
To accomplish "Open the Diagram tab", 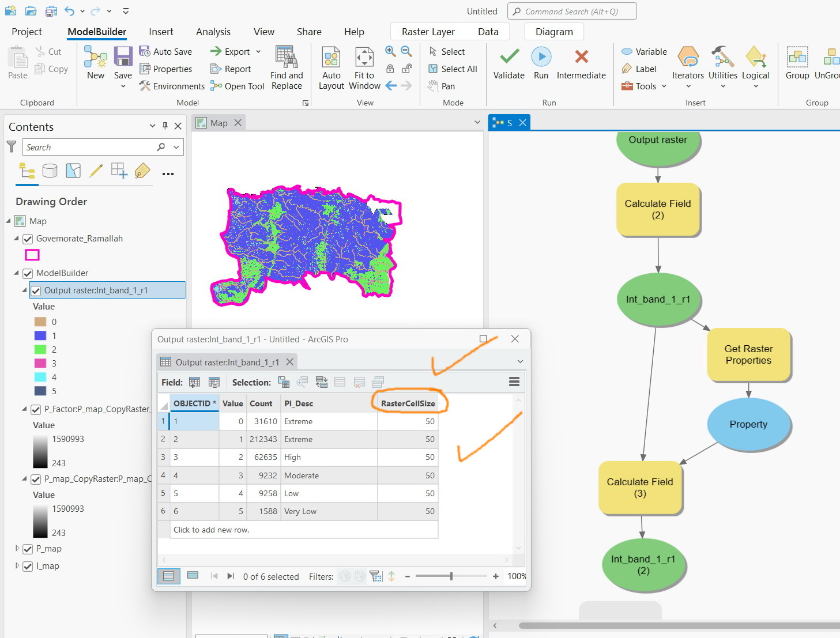I will click(553, 32).
